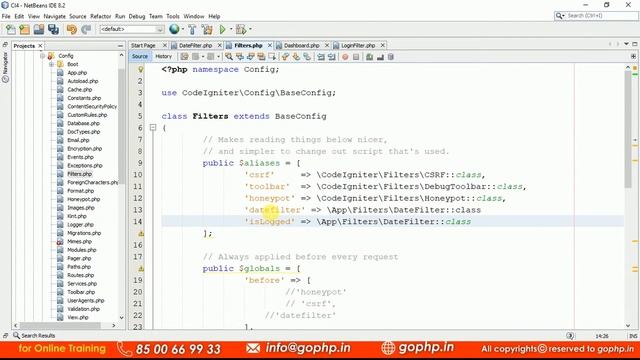
Task: Click the editor vertical scrollbar thumb
Action: (x=628, y=129)
